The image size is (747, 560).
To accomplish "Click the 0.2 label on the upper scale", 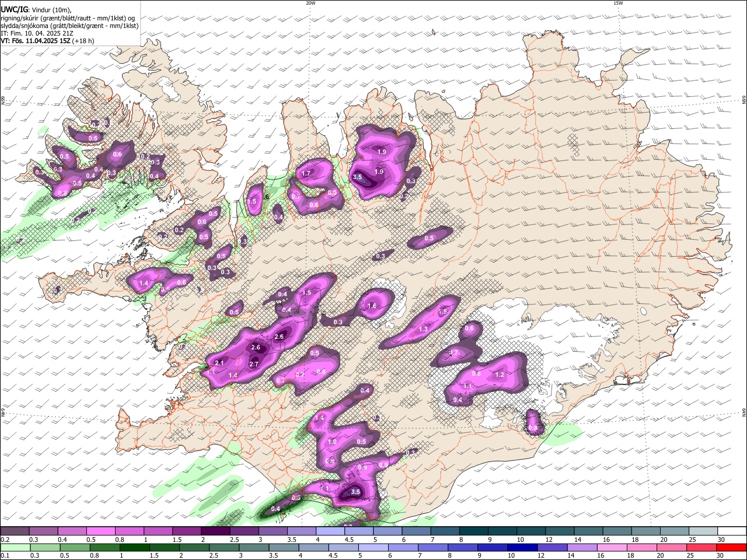I will [5, 540].
